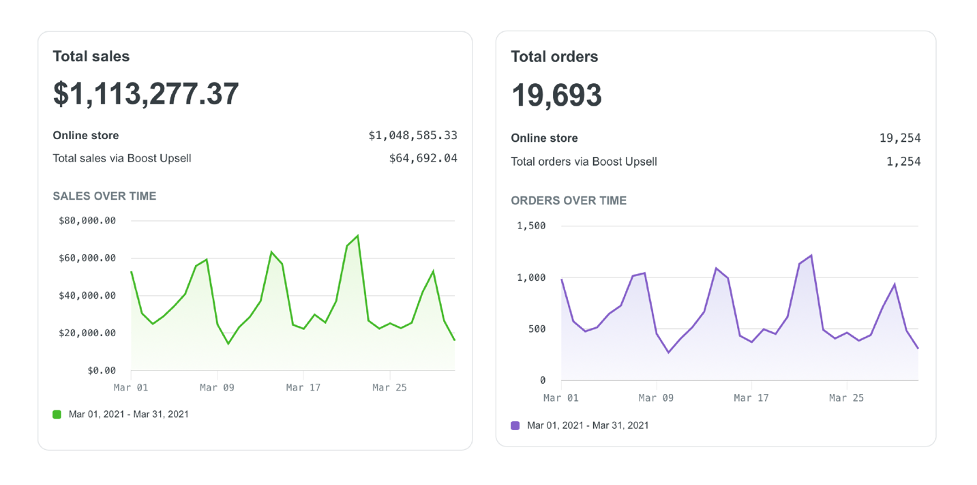The image size is (977, 485).
Task: Select the $1,113,277.37 total sales figure
Action: [x=146, y=94]
